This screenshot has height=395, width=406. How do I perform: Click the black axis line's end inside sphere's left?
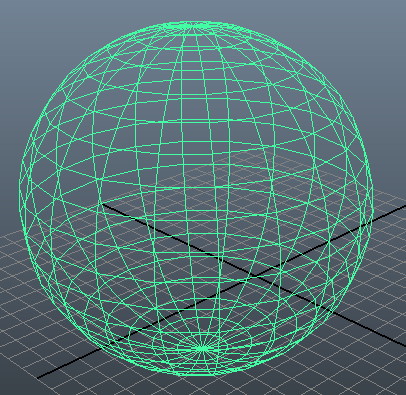pyautogui.click(x=103, y=204)
